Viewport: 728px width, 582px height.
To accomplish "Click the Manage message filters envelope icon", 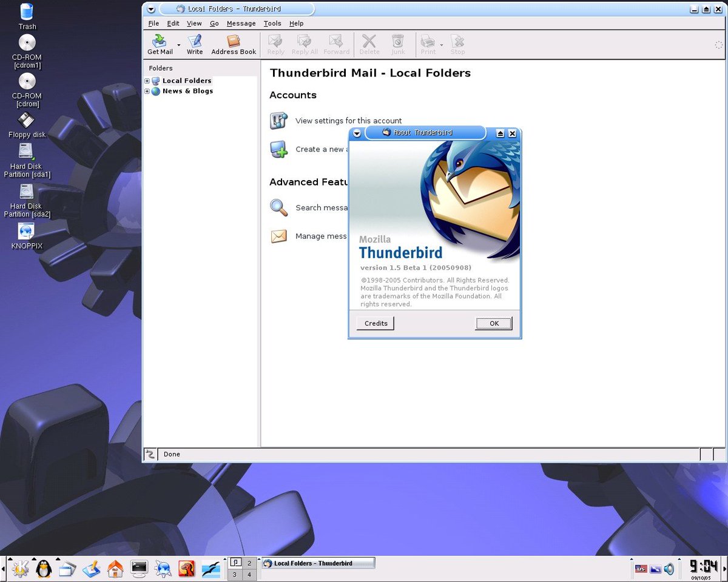I will (x=278, y=236).
